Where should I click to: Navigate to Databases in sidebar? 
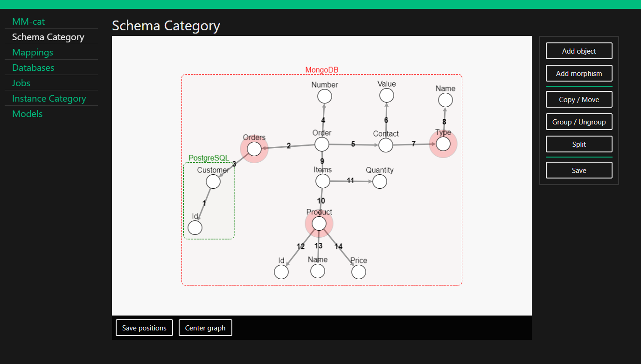tap(33, 68)
